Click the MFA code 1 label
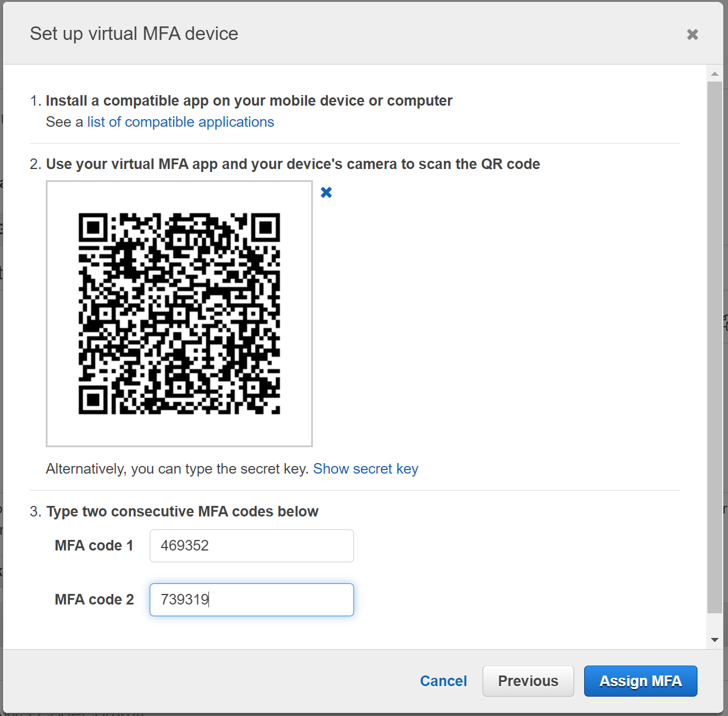The image size is (728, 716). (94, 546)
